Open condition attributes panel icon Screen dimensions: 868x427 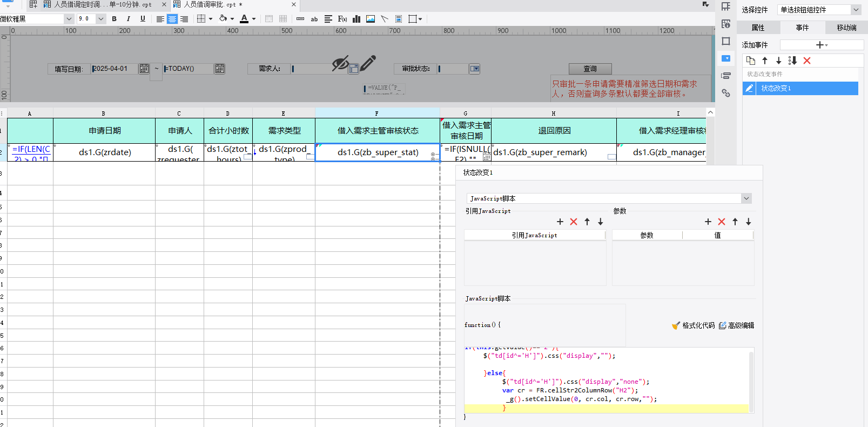(x=726, y=76)
